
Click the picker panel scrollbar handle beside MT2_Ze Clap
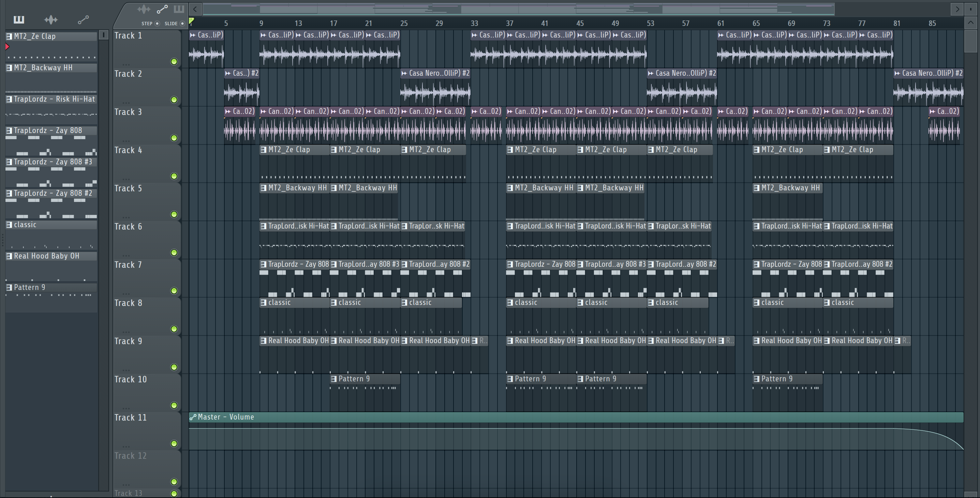103,35
